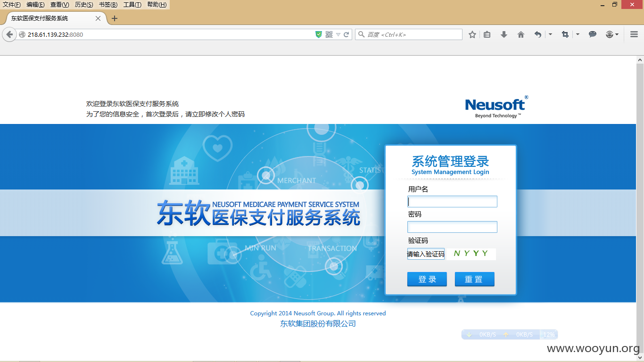
Task: Click the 系统管理登录 heading
Action: tap(450, 161)
